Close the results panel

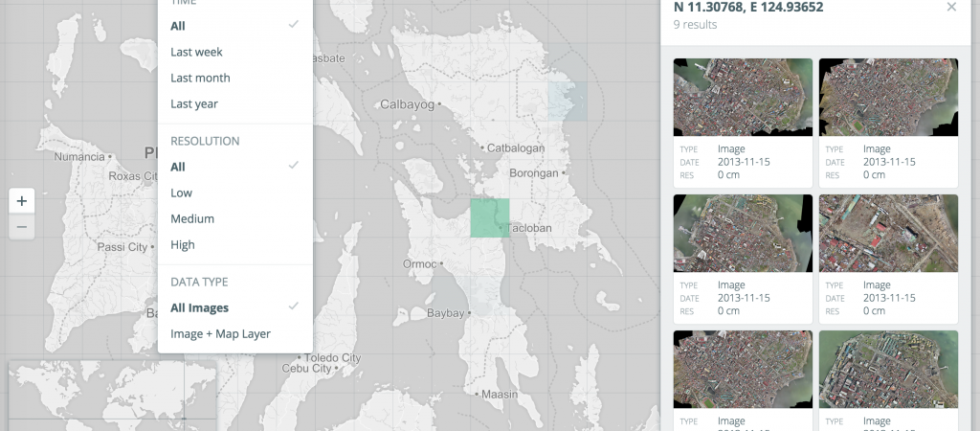(951, 7)
